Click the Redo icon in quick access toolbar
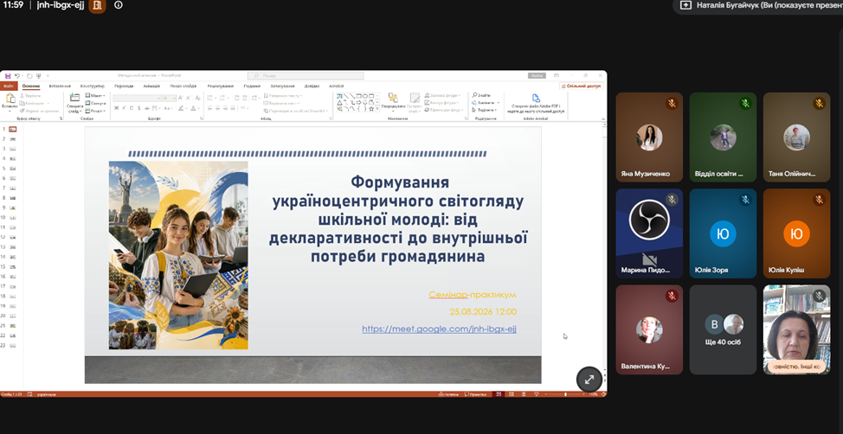The width and height of the screenshot is (843, 434). click(x=30, y=76)
